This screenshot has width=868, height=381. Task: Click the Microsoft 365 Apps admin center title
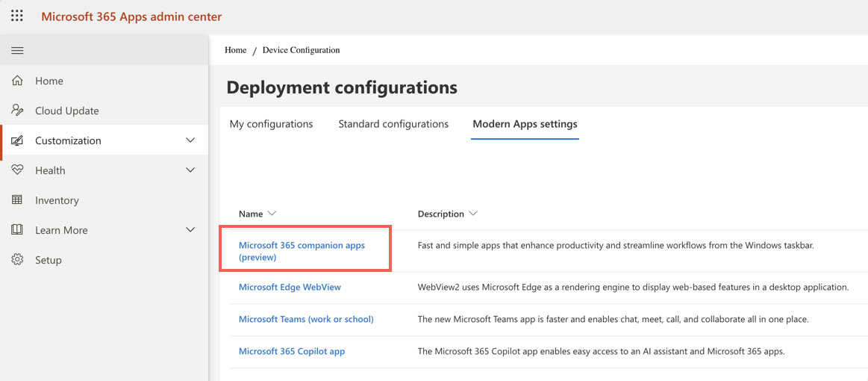point(131,16)
